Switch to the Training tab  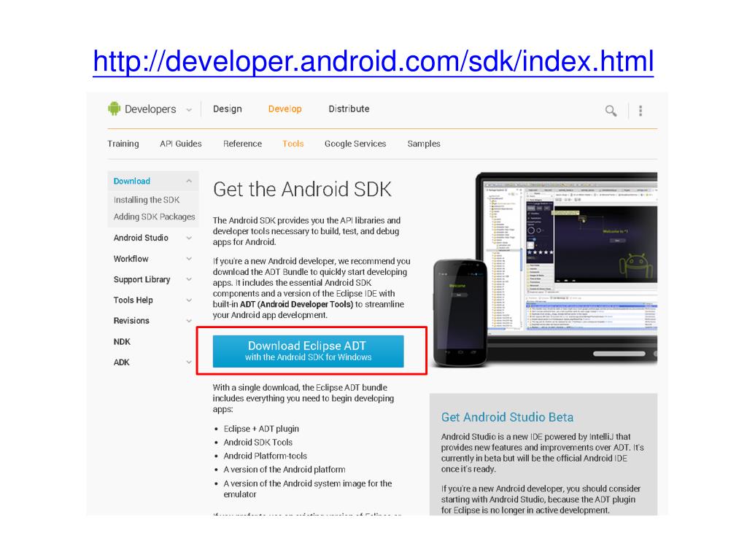123,144
